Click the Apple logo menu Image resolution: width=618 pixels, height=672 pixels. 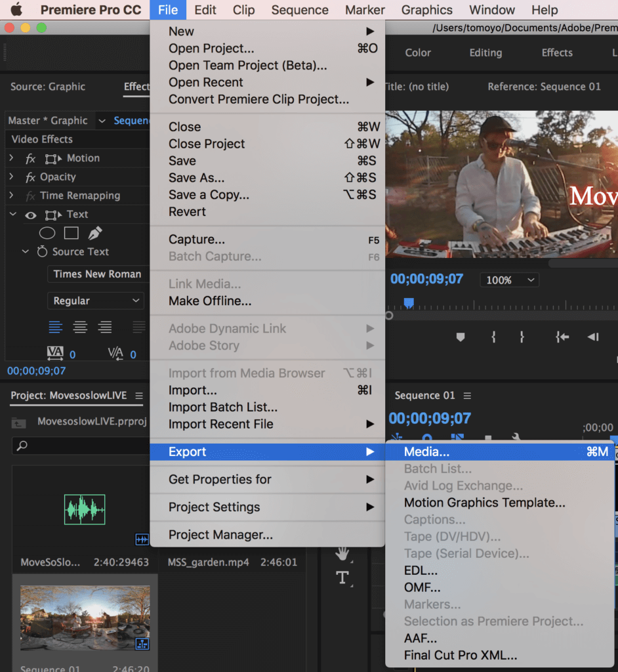pyautogui.click(x=16, y=9)
